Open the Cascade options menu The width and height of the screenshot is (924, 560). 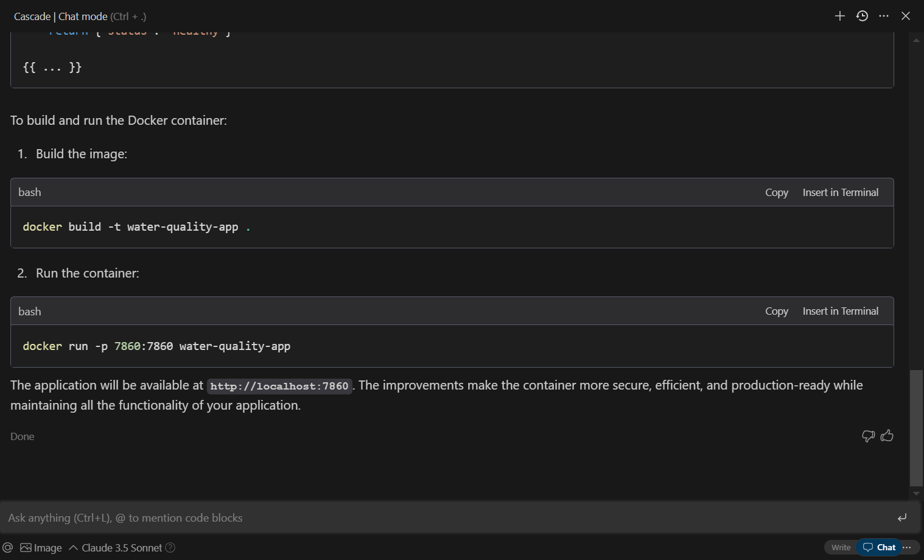tap(884, 16)
